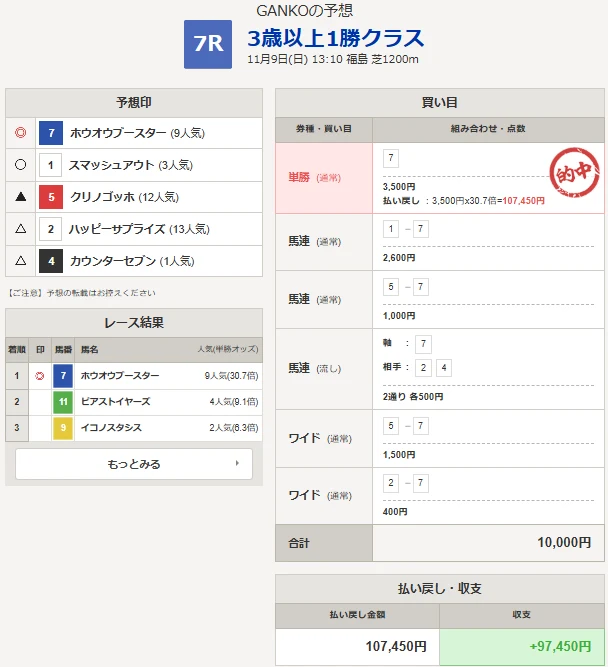Click green number 11 badge in race results
This screenshot has height=667, width=608.
coord(63,402)
